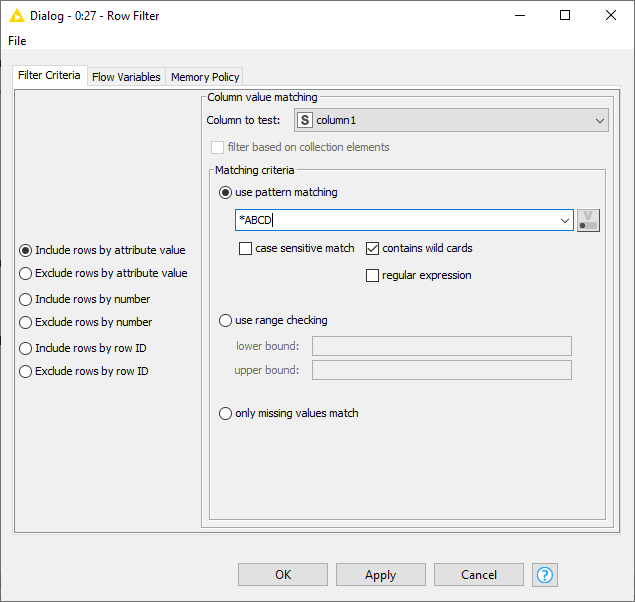Click the upper bound input field
Viewport: 635px width, 602px height.
point(442,370)
